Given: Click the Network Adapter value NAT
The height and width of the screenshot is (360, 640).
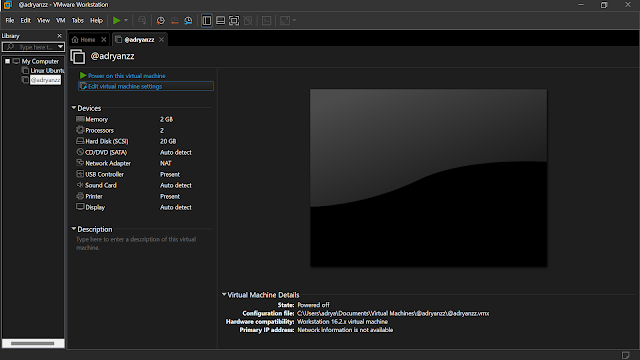Looking at the screenshot, I should coord(166,163).
